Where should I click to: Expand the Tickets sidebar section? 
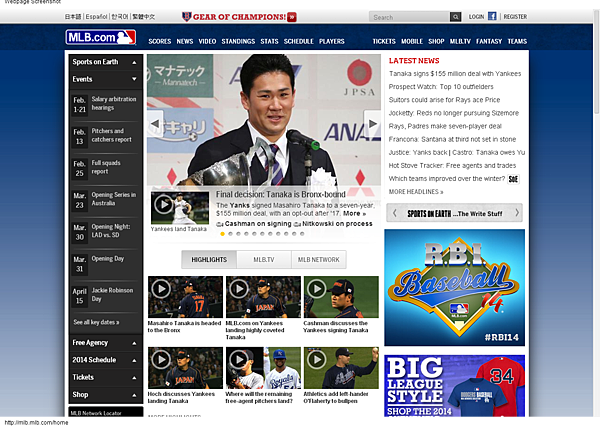point(105,377)
